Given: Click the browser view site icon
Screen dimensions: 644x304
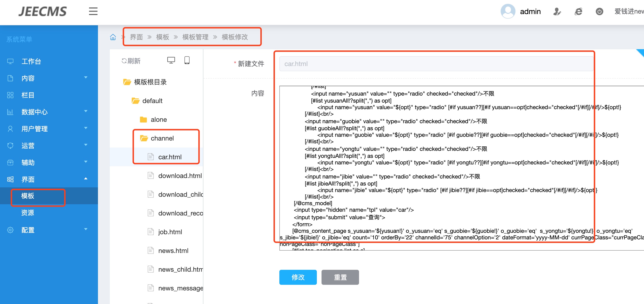Looking at the screenshot, I should point(578,11).
